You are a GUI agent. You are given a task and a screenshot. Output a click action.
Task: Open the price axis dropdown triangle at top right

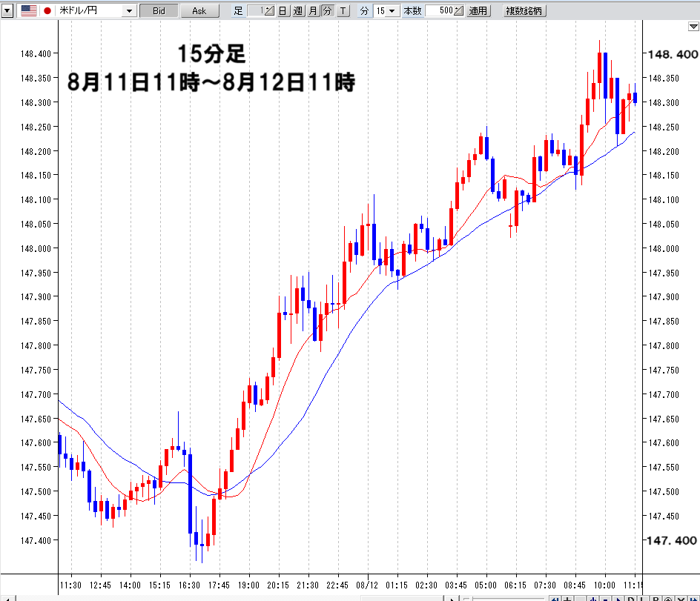(692, 27)
